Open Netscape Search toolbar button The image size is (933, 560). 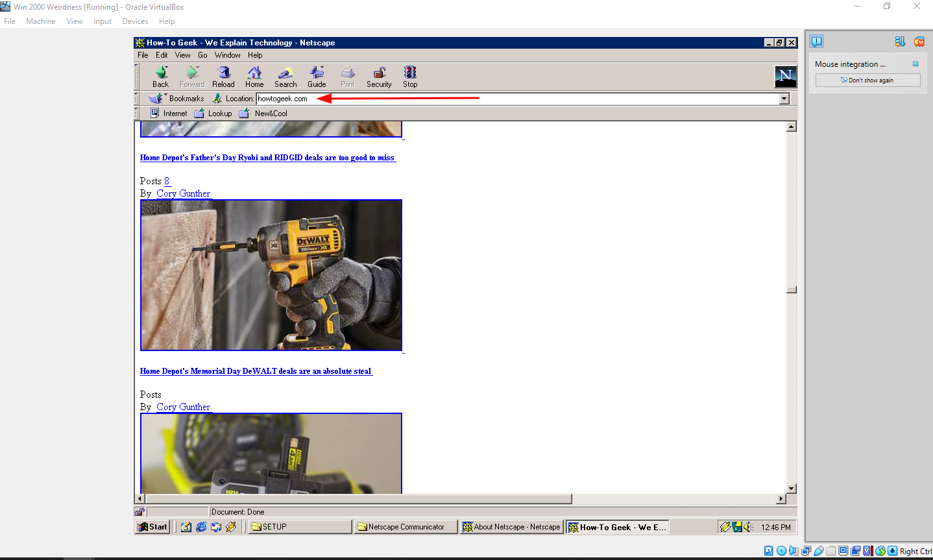click(x=285, y=77)
